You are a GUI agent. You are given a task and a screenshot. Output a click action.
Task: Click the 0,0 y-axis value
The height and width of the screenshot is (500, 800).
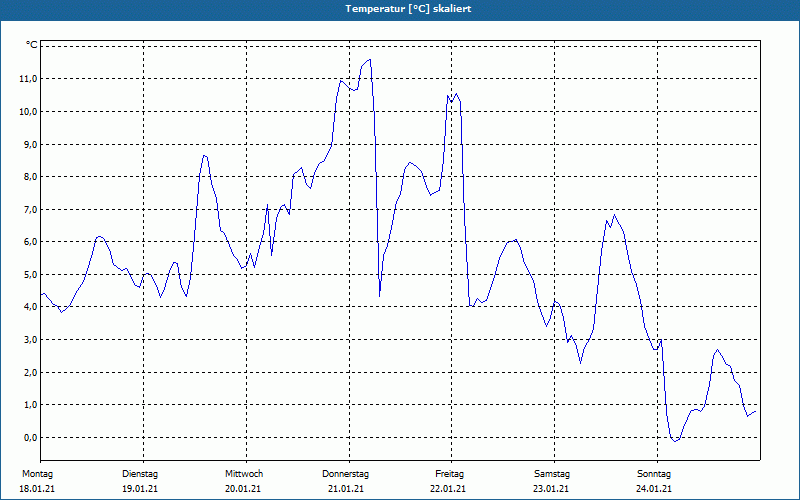(30, 437)
